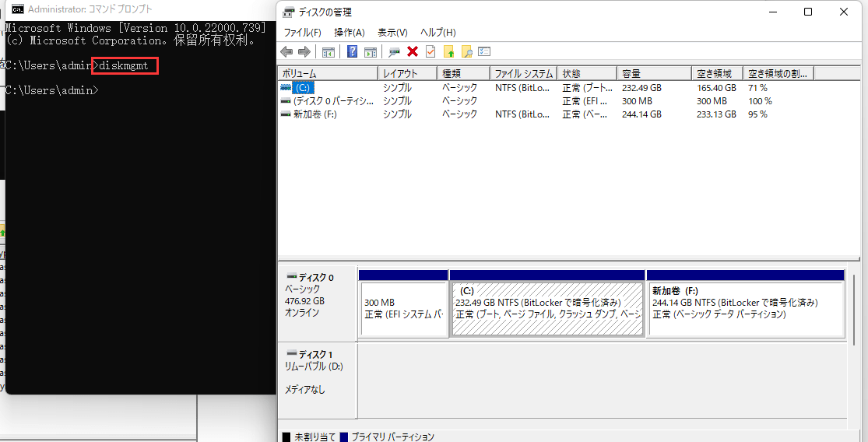Open the 表示(V) menu
Image resolution: width=868 pixels, height=442 pixels.
(x=392, y=33)
